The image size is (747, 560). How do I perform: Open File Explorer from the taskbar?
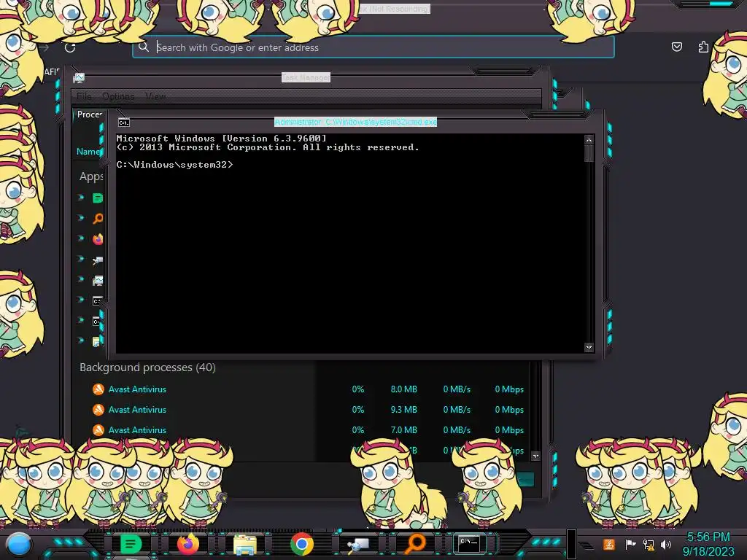245,545
